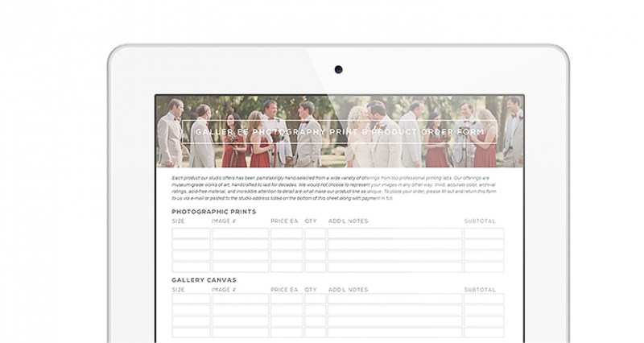Viewport: 644px width, 343px height.
Task: Click first Image # field under Photographic Prints
Action: tap(240, 233)
